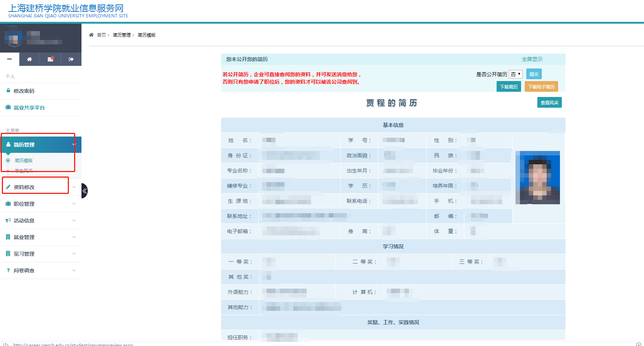
Task: Open the 是否公开简历 dropdown
Action: click(515, 74)
